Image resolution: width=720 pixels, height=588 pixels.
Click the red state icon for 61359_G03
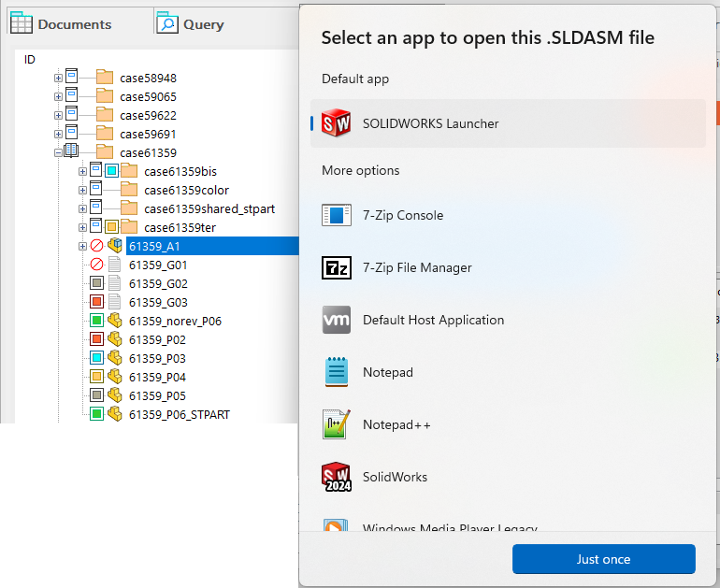pyautogui.click(x=96, y=302)
